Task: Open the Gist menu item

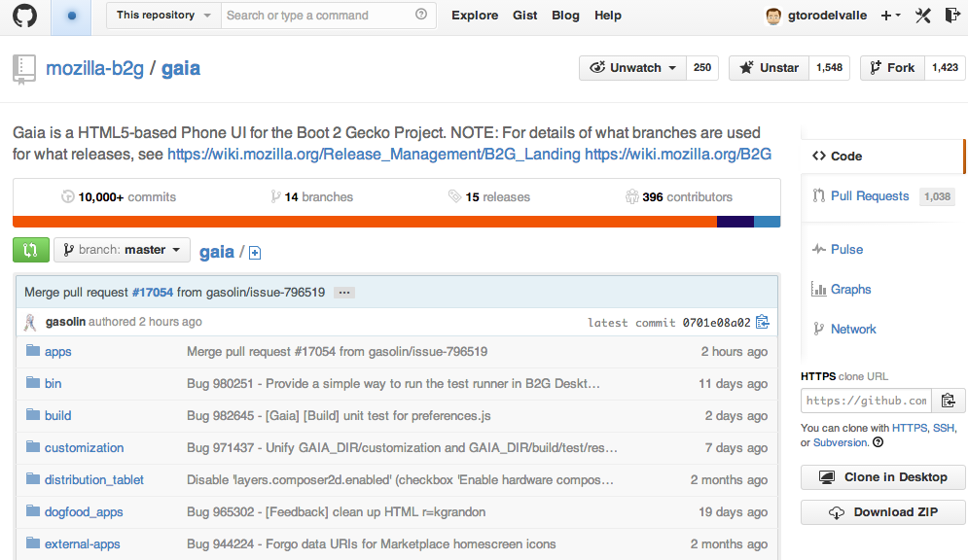Action: (x=524, y=16)
